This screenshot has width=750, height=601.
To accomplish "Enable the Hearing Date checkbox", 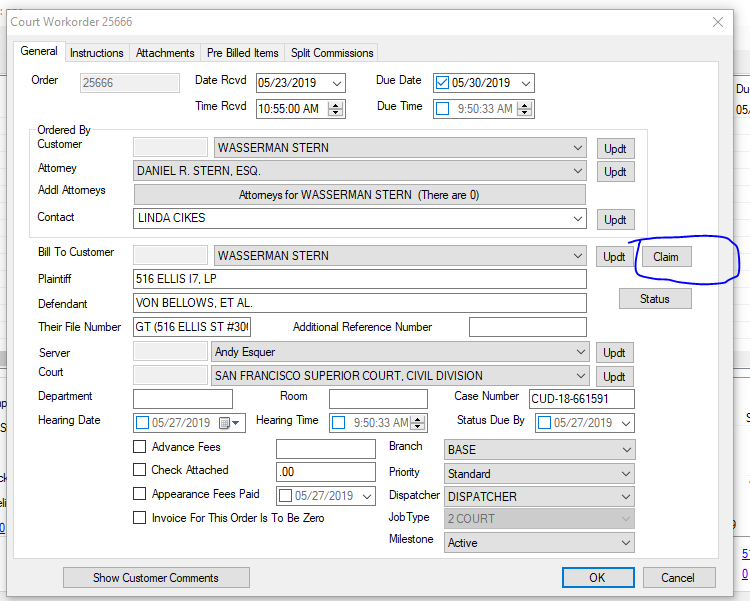I will (142, 423).
